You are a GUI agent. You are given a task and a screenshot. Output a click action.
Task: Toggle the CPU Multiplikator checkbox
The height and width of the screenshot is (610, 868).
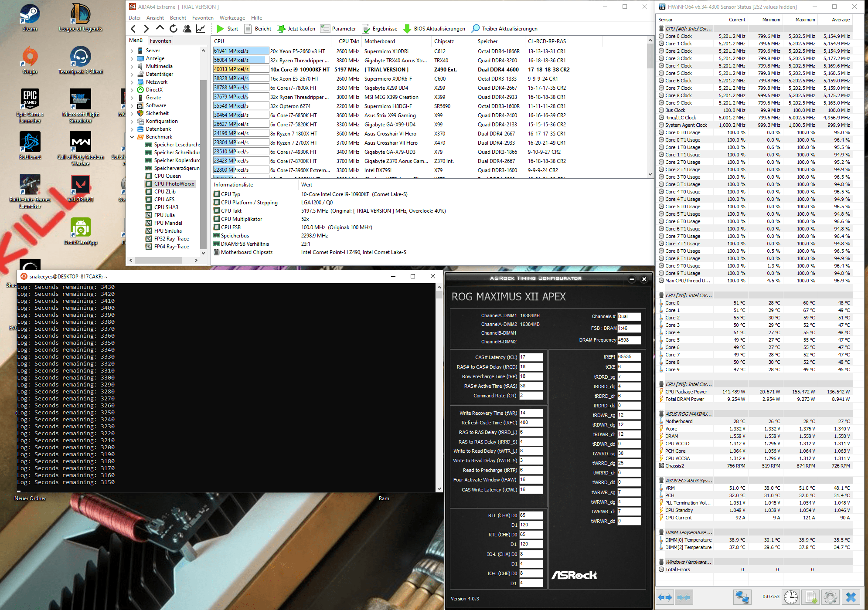(x=217, y=219)
